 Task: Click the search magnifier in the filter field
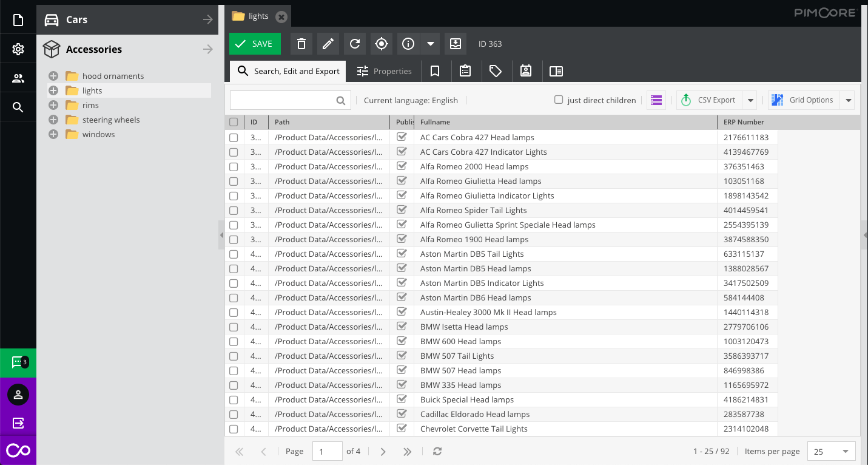click(x=341, y=101)
